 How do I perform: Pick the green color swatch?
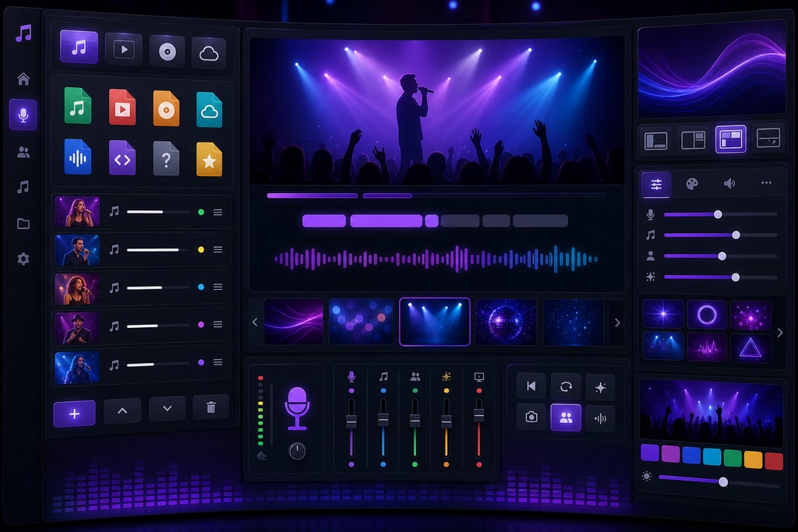click(733, 458)
